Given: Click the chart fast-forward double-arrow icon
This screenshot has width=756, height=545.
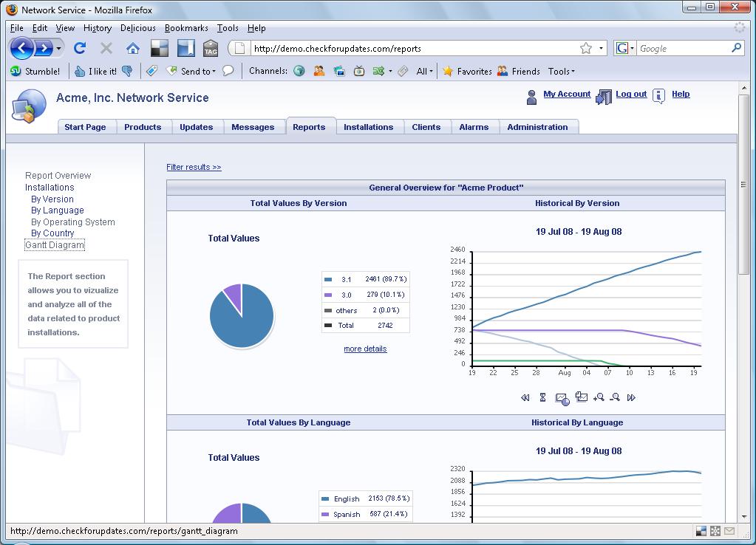Looking at the screenshot, I should coord(631,397).
